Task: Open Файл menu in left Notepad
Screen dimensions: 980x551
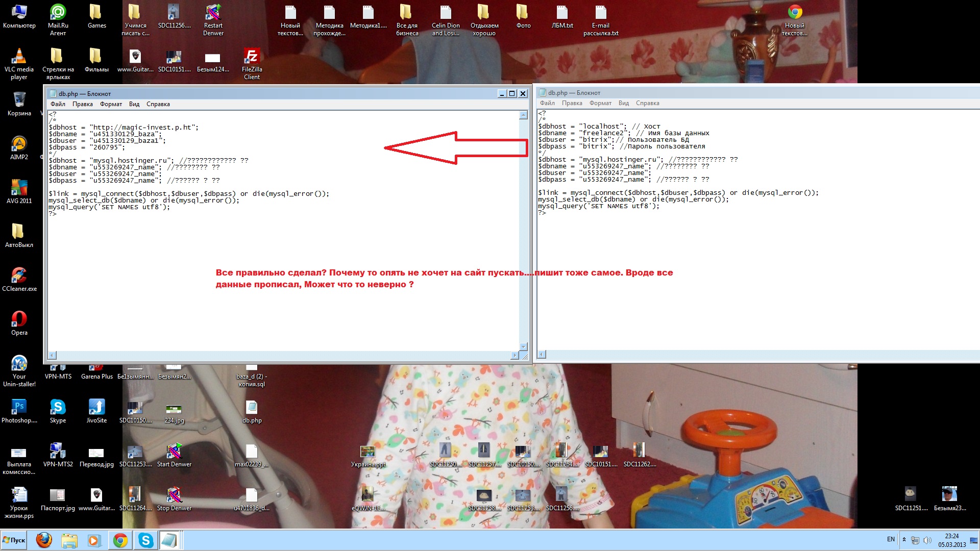Action: (x=58, y=104)
